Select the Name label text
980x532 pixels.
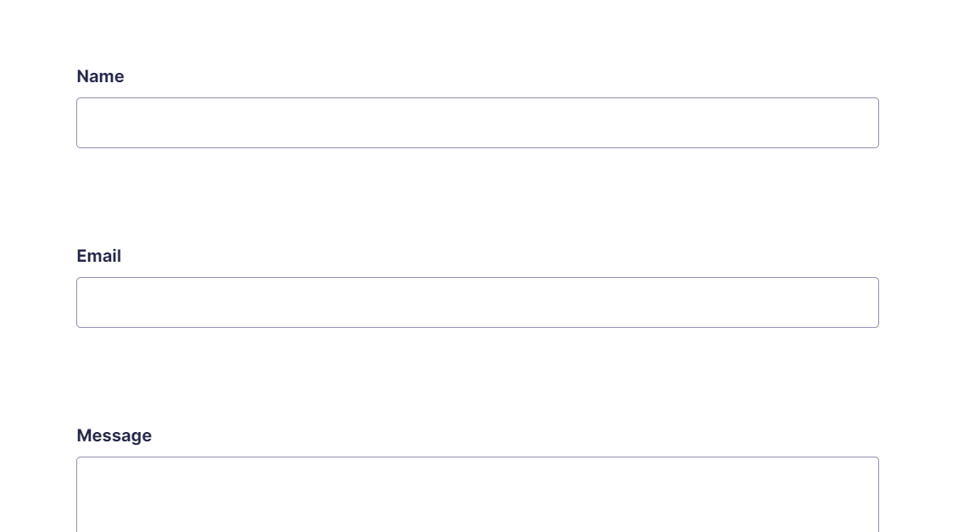point(100,76)
